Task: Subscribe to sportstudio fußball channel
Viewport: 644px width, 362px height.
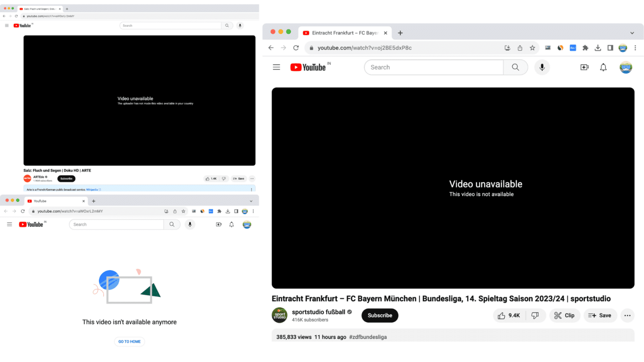Action: [379, 315]
